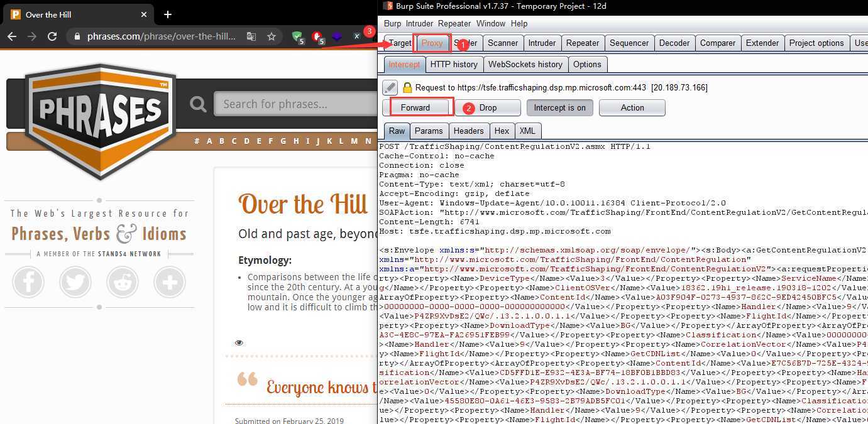Browse phrases starting with A

(209, 141)
